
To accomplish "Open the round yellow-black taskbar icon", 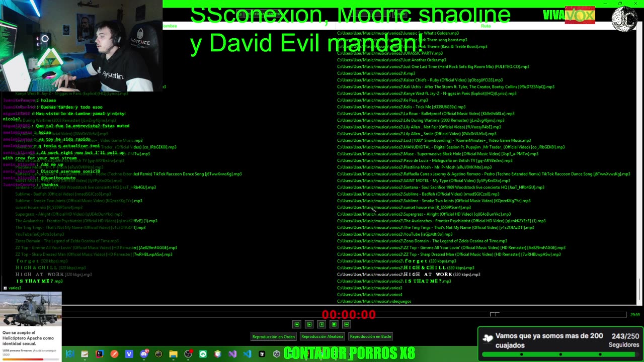I will 158,354.
